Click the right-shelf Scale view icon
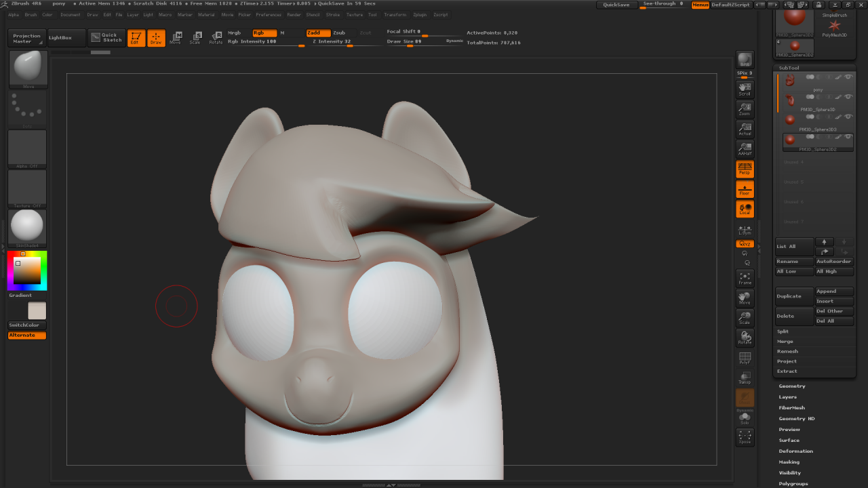 [x=745, y=318]
